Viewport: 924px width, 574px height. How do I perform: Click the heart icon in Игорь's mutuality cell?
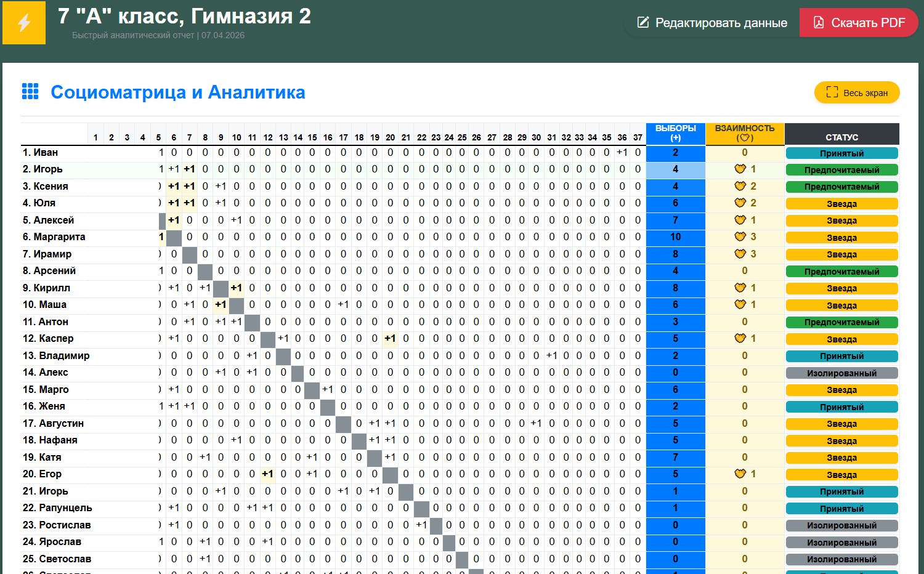[x=740, y=169]
